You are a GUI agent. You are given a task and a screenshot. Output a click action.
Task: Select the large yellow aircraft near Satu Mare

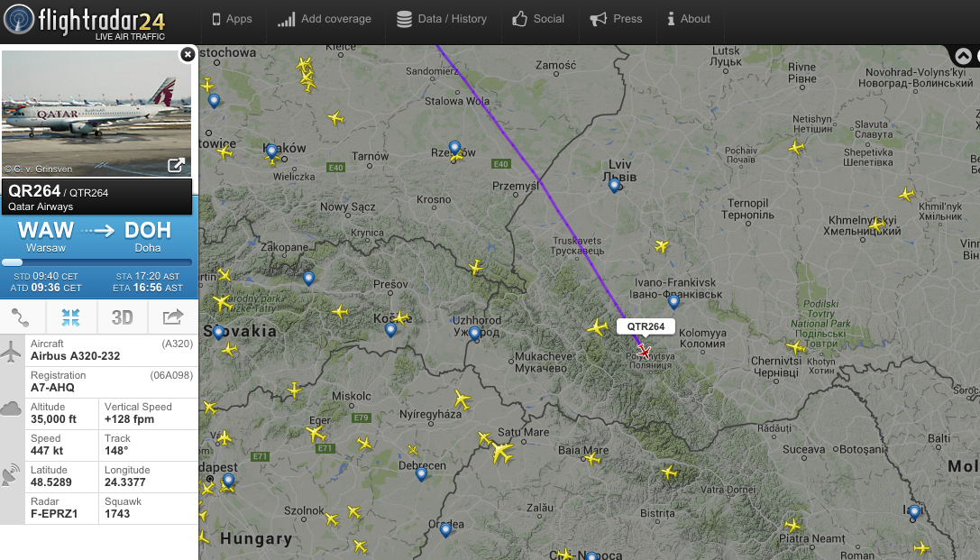click(x=501, y=451)
